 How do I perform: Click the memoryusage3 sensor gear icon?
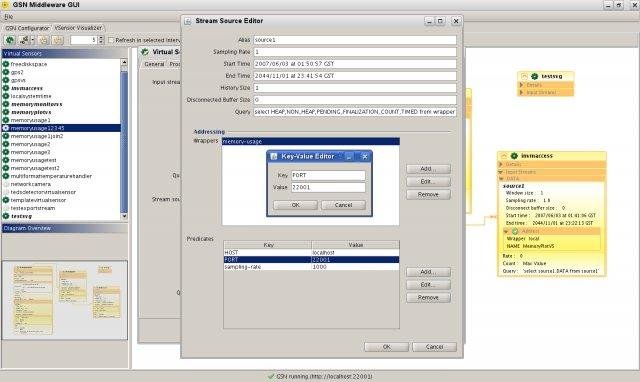click(6, 152)
